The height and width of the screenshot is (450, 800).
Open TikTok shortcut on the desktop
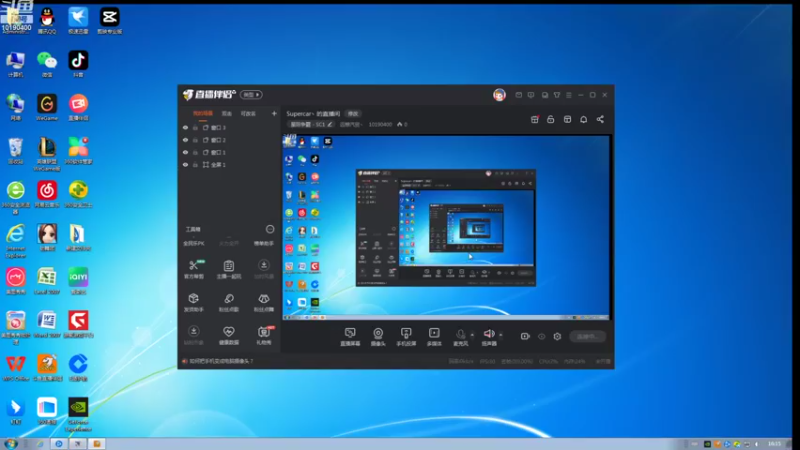click(x=78, y=64)
